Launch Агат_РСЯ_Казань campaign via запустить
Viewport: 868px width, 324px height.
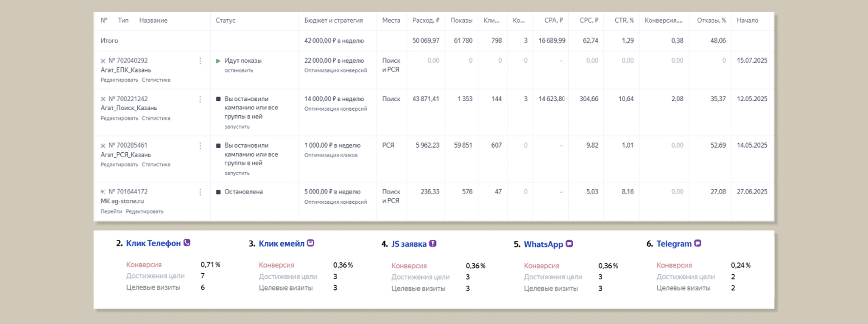coord(237,173)
